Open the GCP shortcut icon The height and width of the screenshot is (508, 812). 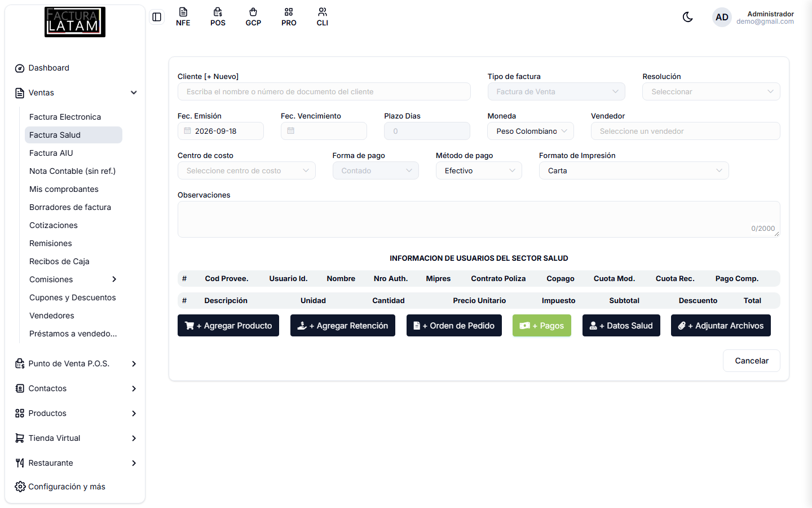(253, 17)
